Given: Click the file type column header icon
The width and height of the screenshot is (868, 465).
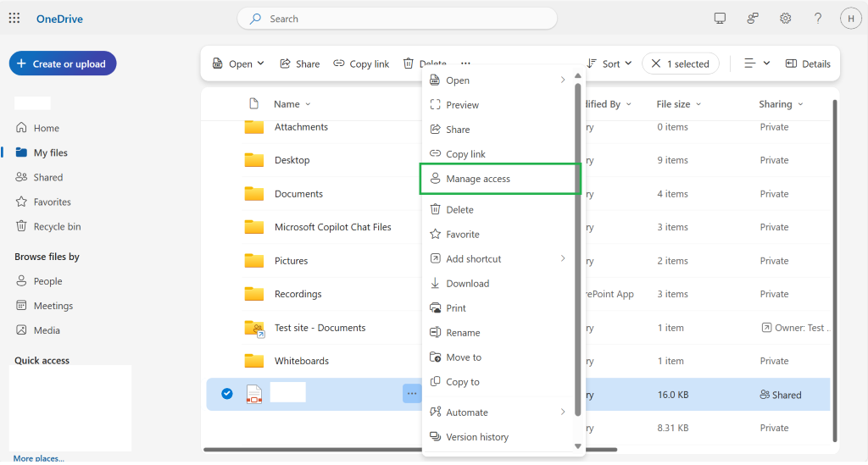Looking at the screenshot, I should pyautogui.click(x=254, y=104).
